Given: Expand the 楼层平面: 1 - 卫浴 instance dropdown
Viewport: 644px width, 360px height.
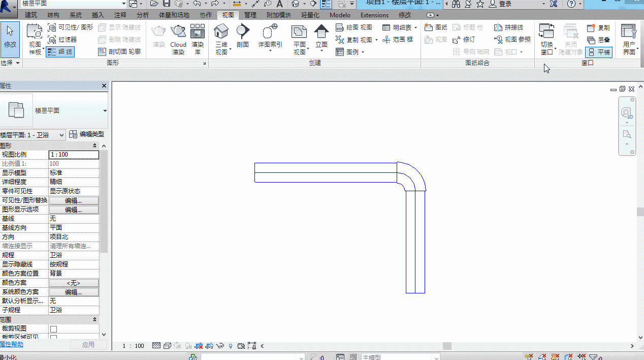Looking at the screenshot, I should click(33, 135).
